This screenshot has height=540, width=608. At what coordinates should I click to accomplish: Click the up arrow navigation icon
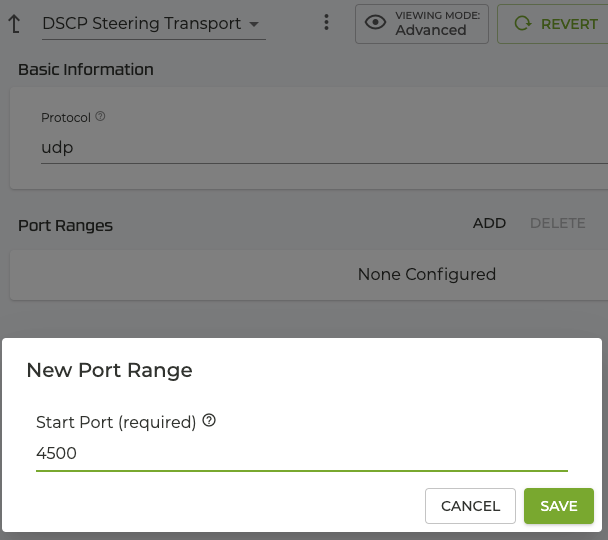15,23
